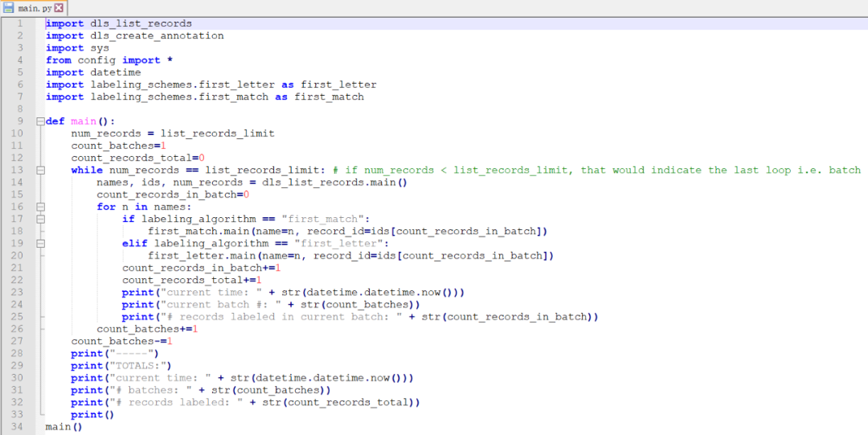Screen dimensions: 868x435
Task: Collapse the if first_match fold marker on line 17
Action: [x=40, y=219]
